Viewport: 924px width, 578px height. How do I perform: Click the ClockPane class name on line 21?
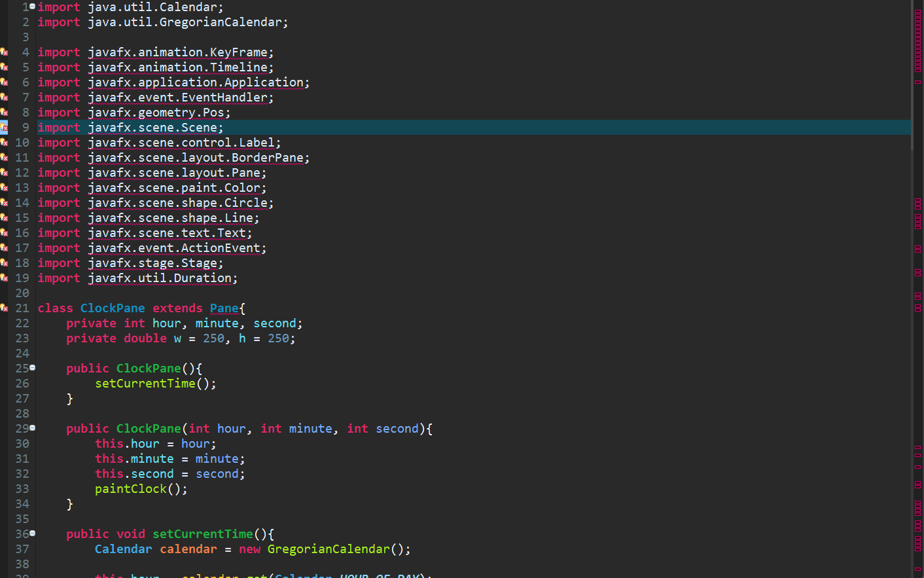[x=113, y=308]
